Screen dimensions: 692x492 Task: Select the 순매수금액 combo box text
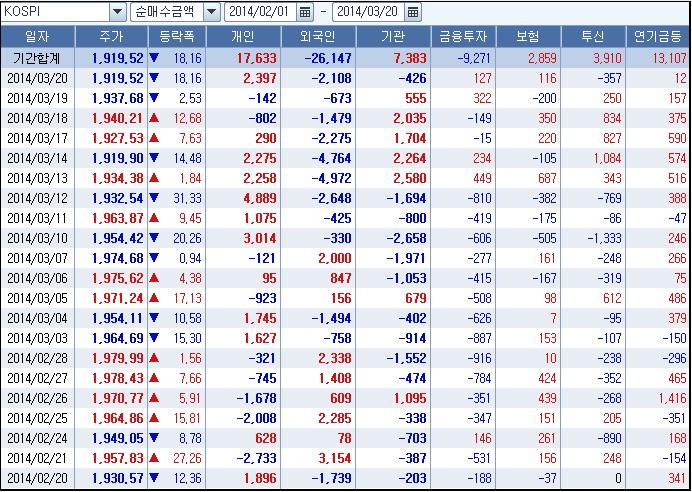coord(167,12)
